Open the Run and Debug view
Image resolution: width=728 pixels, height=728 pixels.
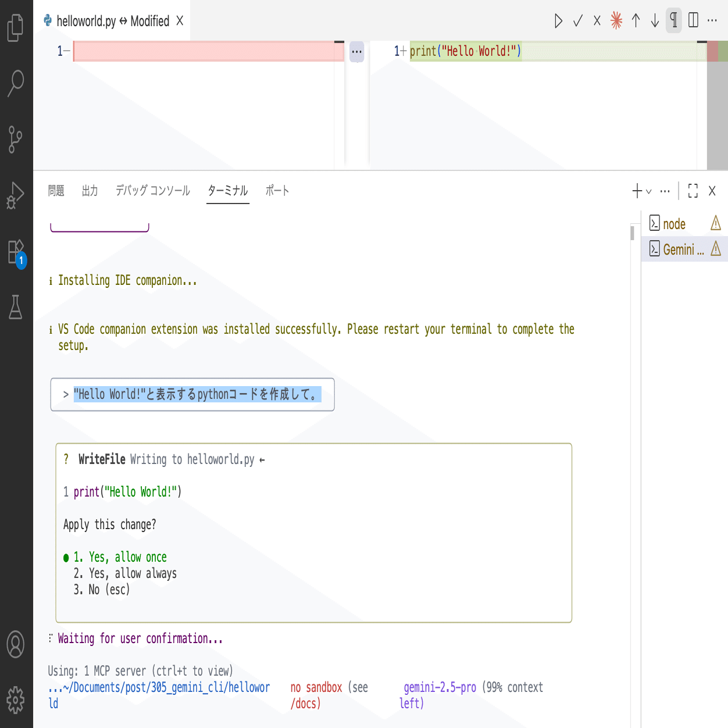click(x=16, y=195)
